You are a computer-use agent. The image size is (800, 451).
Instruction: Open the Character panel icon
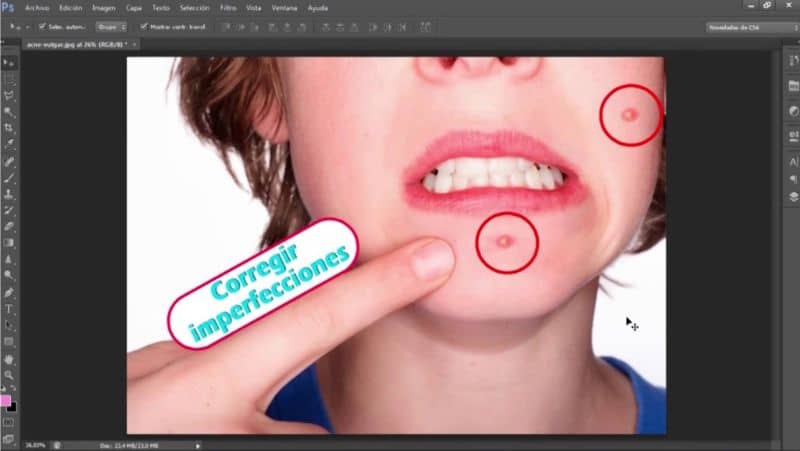(x=793, y=162)
